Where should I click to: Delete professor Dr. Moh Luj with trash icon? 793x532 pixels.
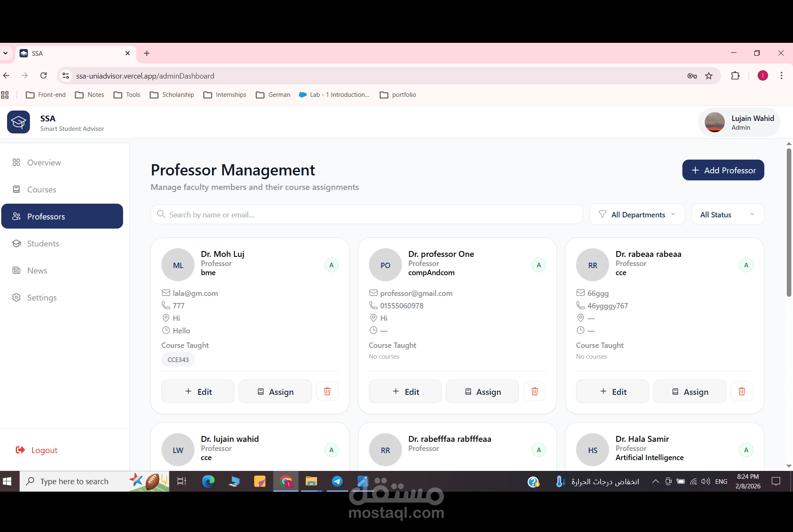coord(327,392)
